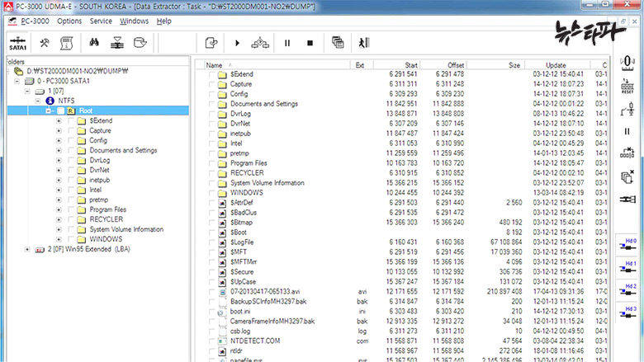
Task: Click the binoculars search icon
Action: tap(94, 42)
